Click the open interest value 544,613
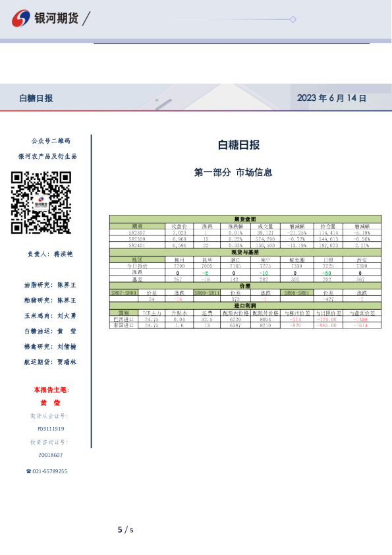The height and width of the screenshot is (555, 392). coord(328,239)
